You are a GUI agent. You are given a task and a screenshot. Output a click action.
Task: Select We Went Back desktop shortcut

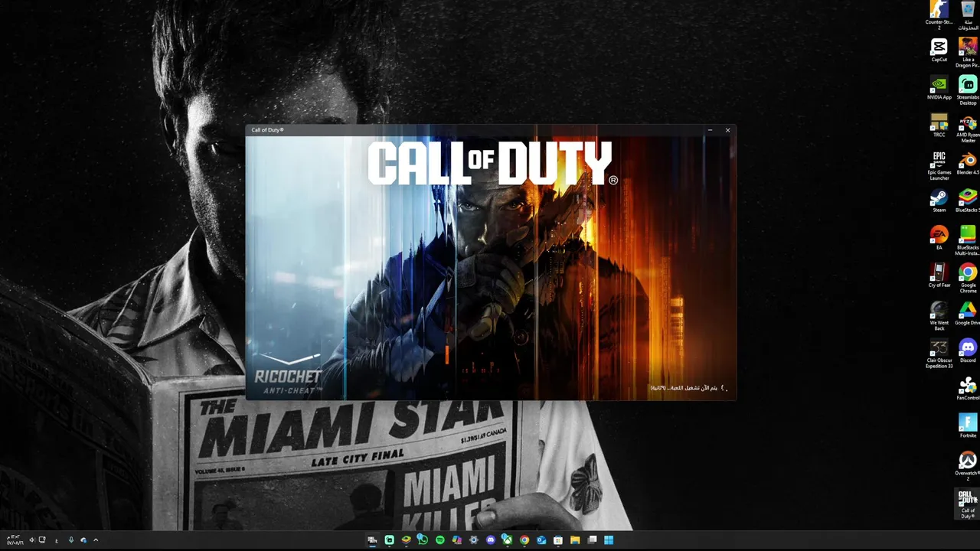point(939,315)
